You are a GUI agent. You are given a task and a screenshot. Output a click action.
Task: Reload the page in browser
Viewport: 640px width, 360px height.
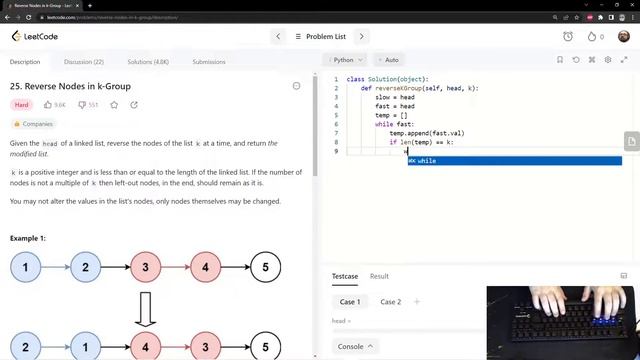point(29,18)
